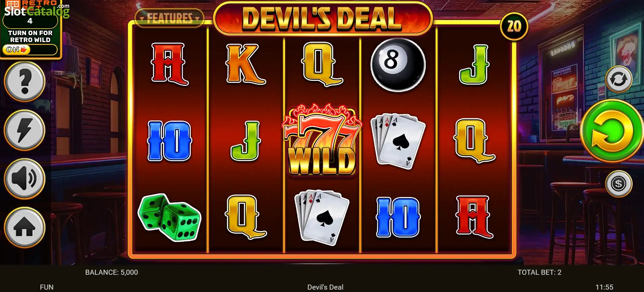The image size is (644, 292).
Task: Expand the Features dropdown
Action: (170, 18)
